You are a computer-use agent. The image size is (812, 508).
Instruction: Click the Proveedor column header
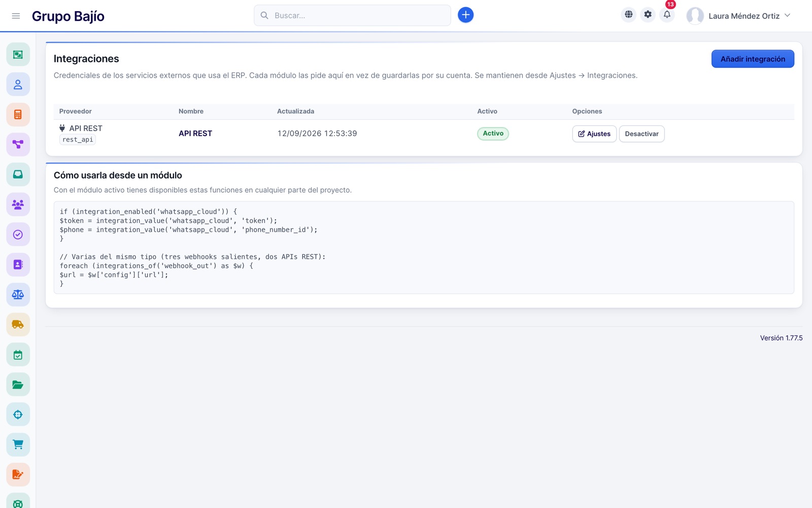coord(76,111)
